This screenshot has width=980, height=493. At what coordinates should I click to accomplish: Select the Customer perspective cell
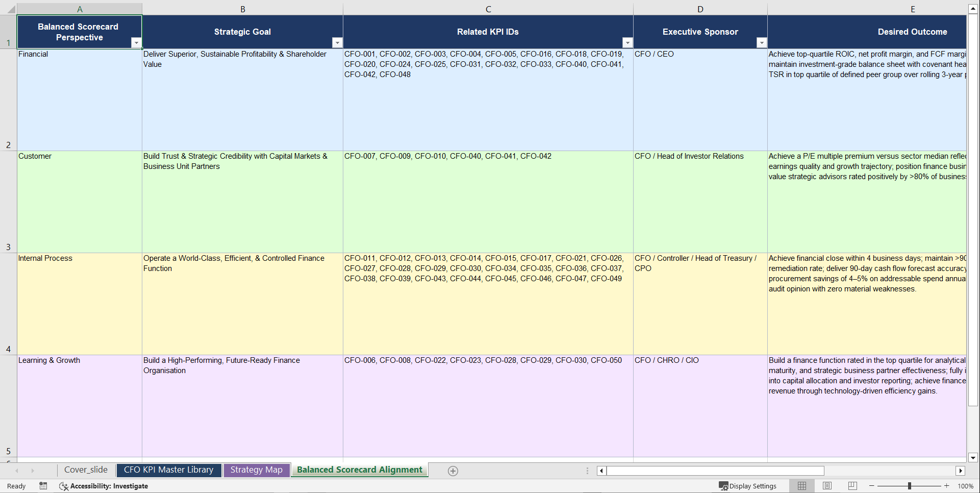pyautogui.click(x=80, y=202)
